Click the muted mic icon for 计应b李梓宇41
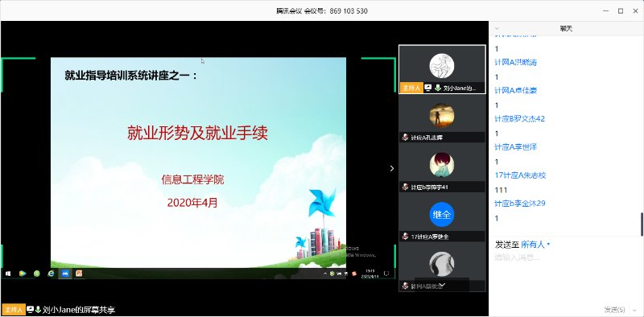The width and height of the screenshot is (644, 317). [x=406, y=187]
